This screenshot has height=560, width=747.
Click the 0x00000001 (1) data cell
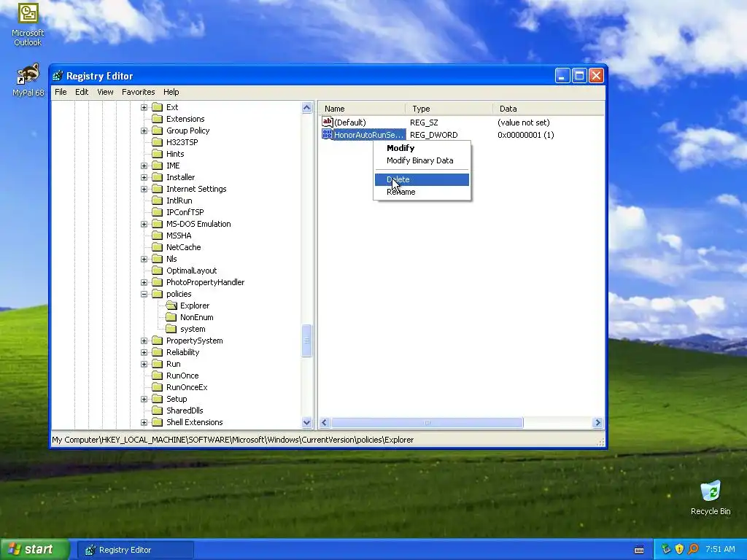(x=525, y=135)
